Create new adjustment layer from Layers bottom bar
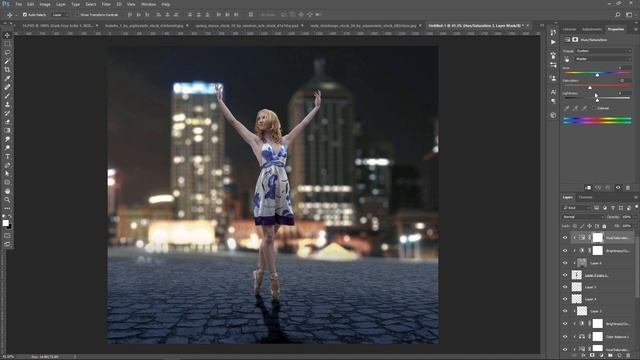The width and height of the screenshot is (640, 360). pos(601,356)
